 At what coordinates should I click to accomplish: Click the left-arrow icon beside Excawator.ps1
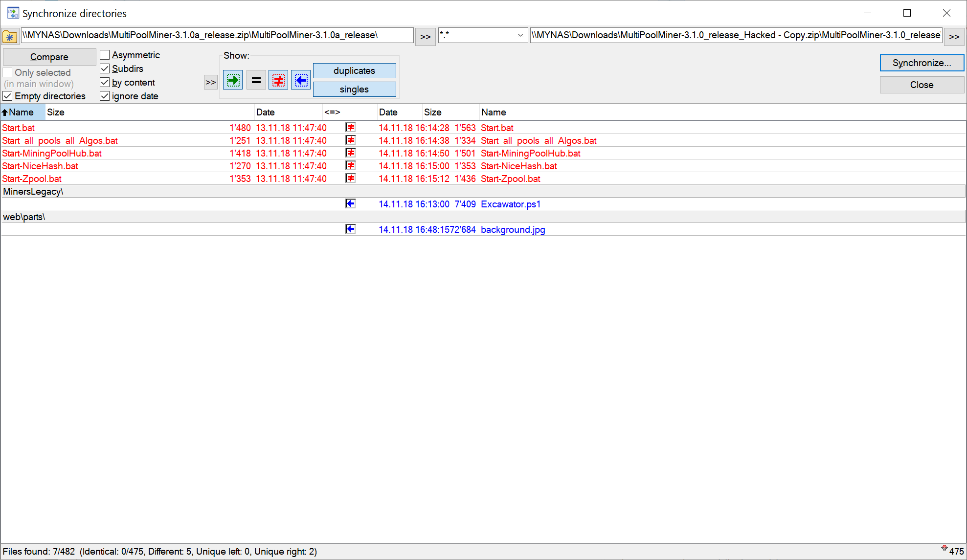pyautogui.click(x=350, y=203)
